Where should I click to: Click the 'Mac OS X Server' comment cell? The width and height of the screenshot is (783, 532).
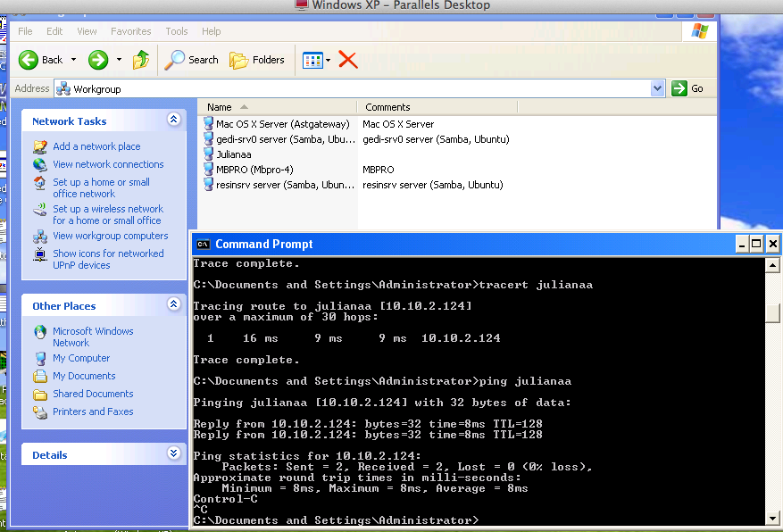398,124
